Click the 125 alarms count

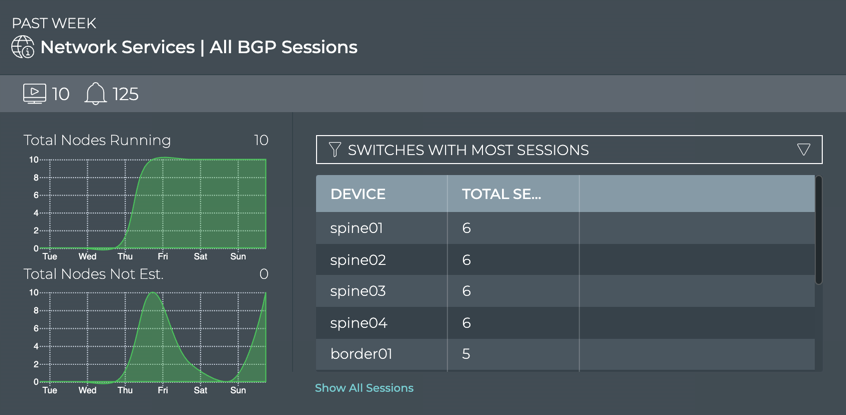coord(125,94)
